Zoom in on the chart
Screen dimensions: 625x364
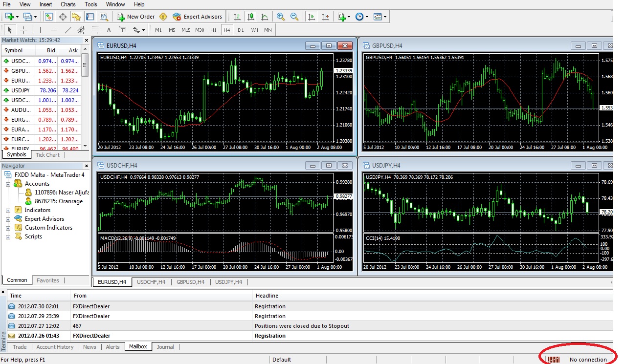(281, 17)
